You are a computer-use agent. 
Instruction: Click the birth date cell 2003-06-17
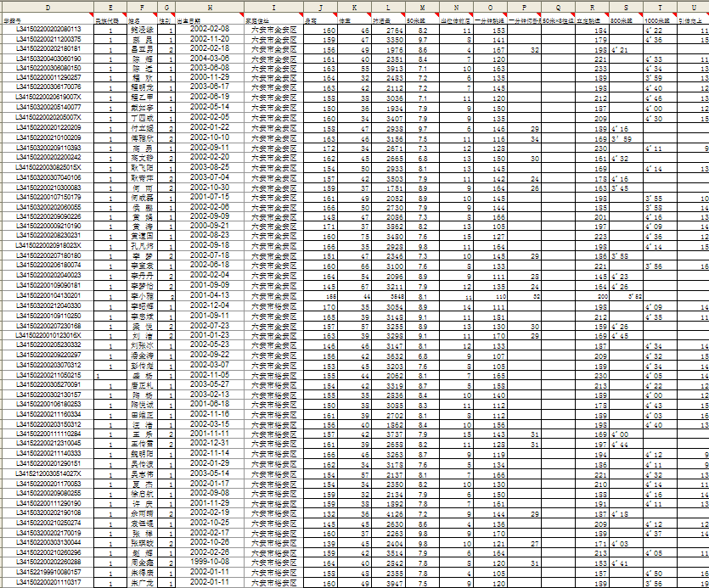tap(211, 87)
